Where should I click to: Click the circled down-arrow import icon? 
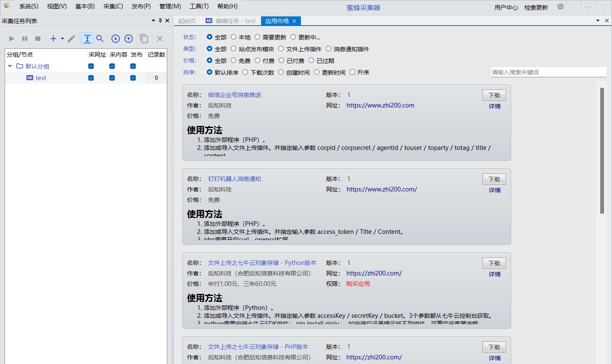pyautogui.click(x=116, y=39)
